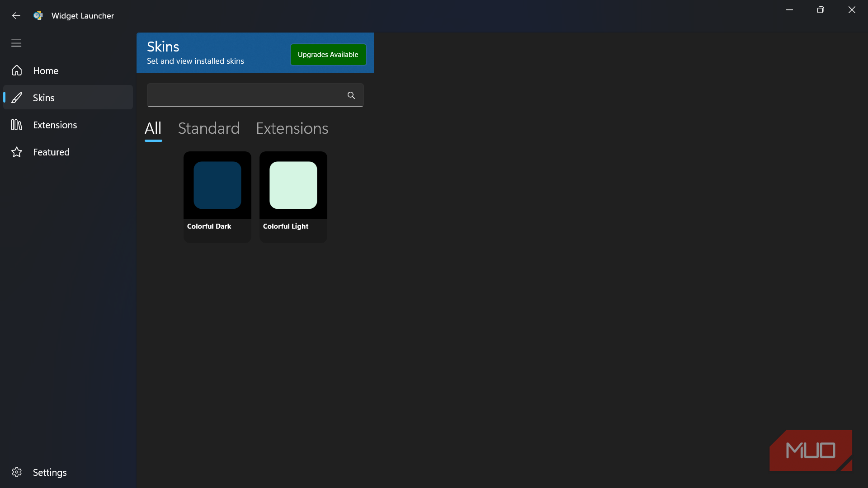Switch to the Standard tab
The image size is (868, 488).
(209, 129)
